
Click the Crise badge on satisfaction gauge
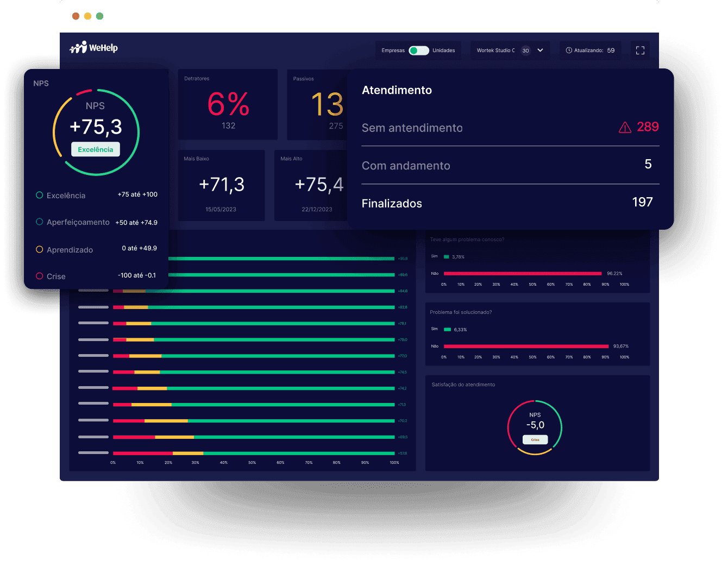coord(535,439)
